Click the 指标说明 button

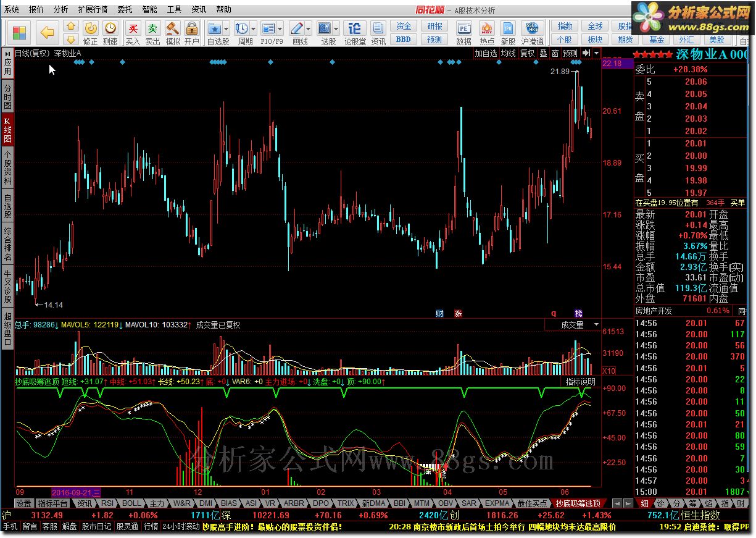580,382
